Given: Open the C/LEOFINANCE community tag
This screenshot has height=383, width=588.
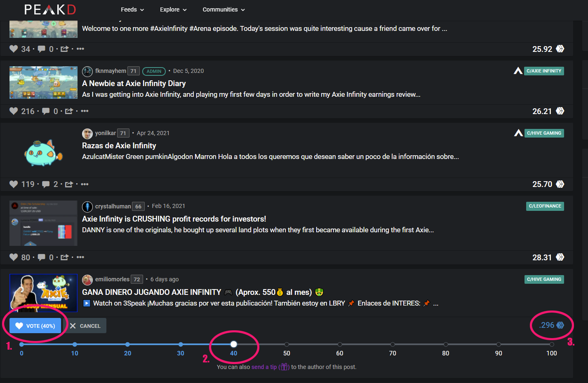Looking at the screenshot, I should pos(545,206).
